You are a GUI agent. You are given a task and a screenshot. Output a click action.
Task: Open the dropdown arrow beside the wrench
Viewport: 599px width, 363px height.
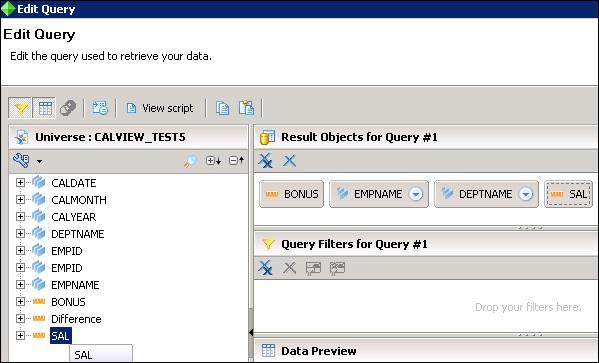[39, 162]
